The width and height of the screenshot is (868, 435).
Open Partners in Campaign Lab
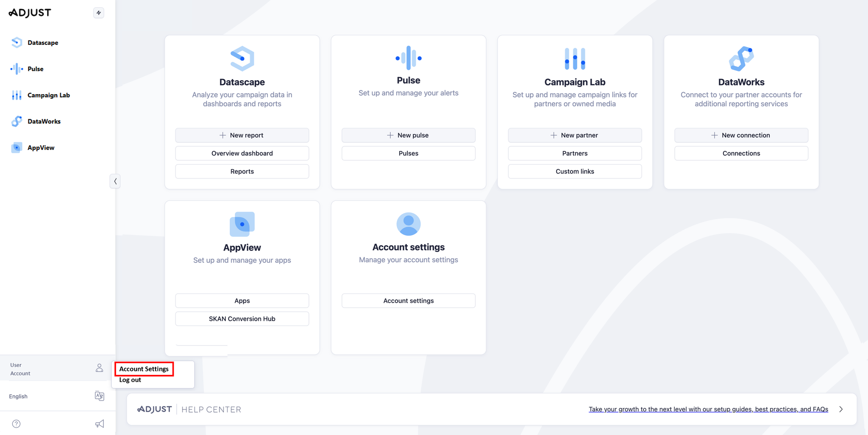click(575, 153)
